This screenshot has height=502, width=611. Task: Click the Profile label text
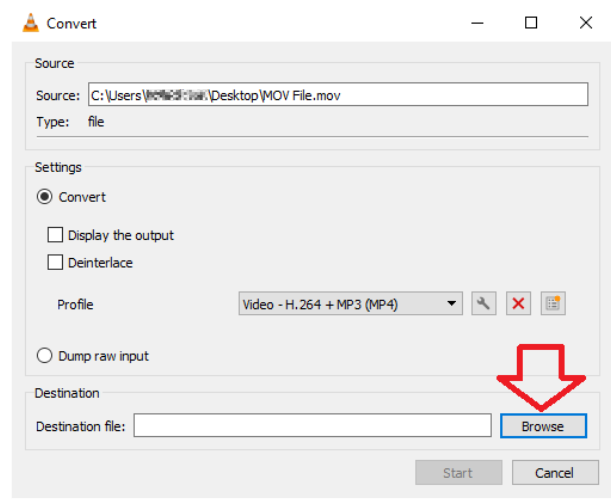click(x=76, y=304)
